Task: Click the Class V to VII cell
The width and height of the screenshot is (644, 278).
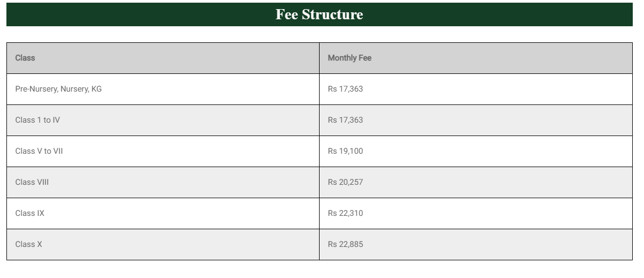Action: [163, 151]
